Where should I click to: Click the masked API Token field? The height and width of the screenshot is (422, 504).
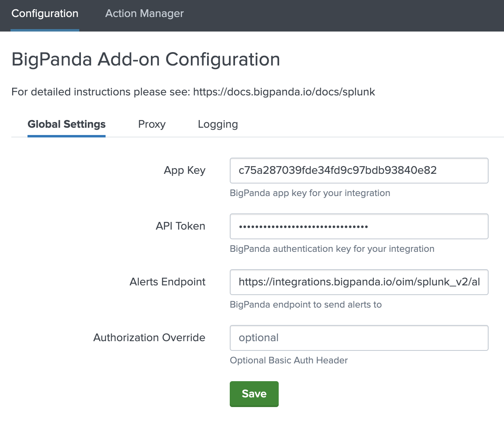(359, 226)
